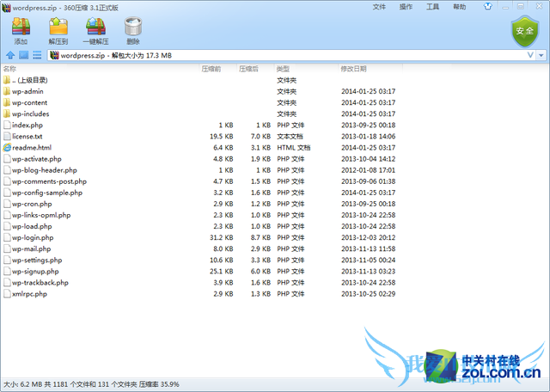Click date 2012-01-08 17:01
Viewport: 550px width, 392px height.
(x=369, y=170)
